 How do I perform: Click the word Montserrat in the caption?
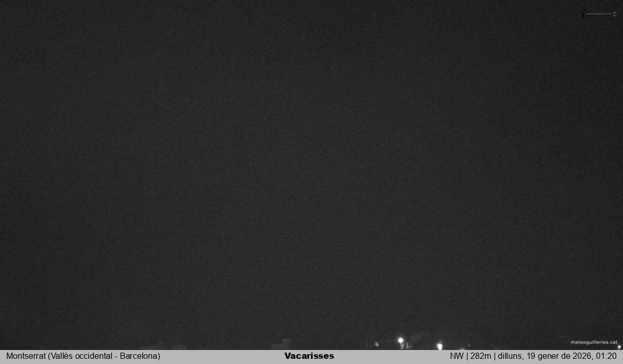point(26,356)
